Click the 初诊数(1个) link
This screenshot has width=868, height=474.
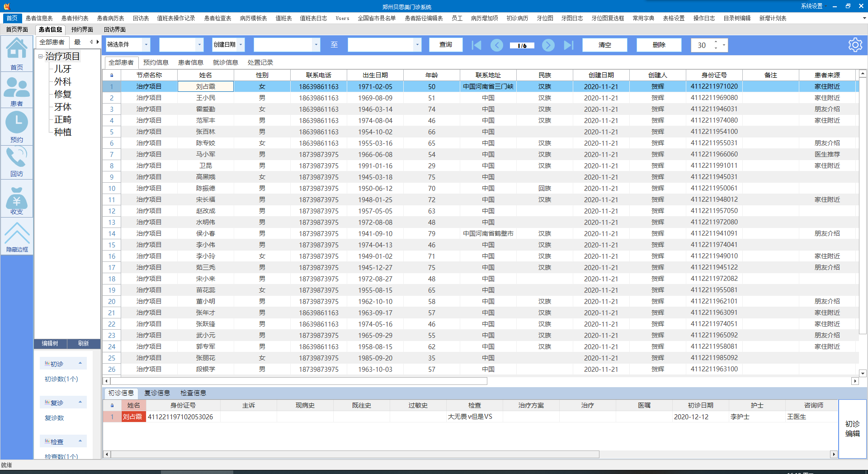(x=61, y=379)
